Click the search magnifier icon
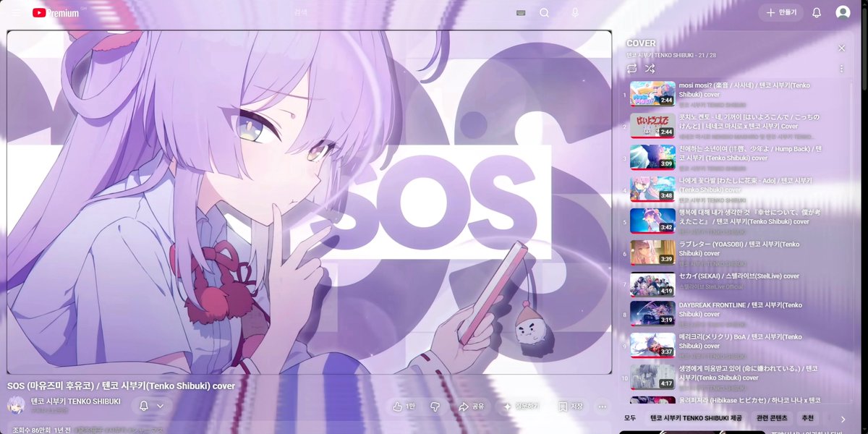This screenshot has width=868, height=434. tap(544, 12)
